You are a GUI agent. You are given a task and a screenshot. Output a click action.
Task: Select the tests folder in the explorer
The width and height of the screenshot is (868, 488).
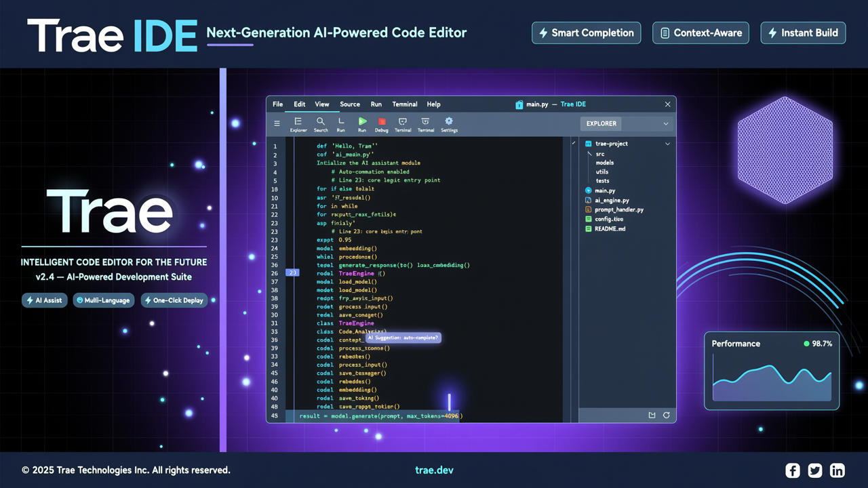coord(602,180)
